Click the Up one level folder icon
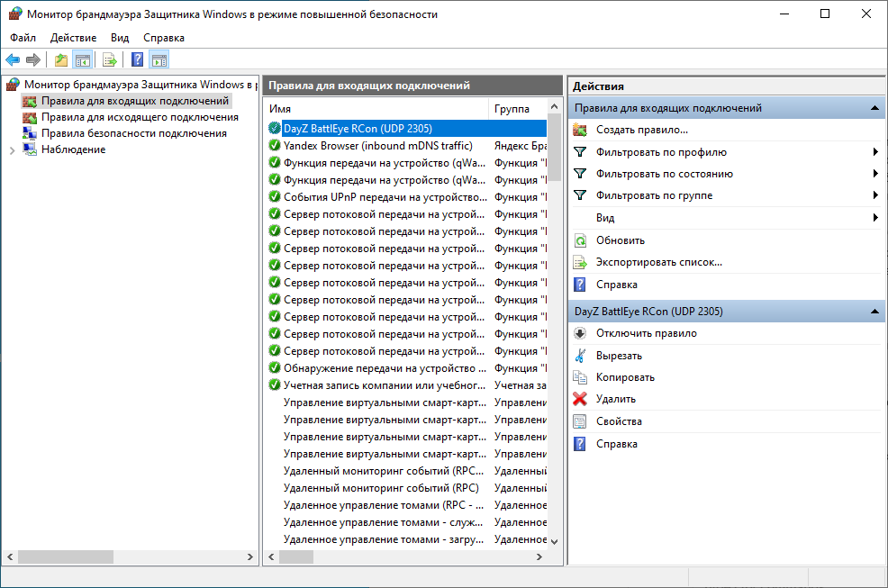This screenshot has width=888, height=588. click(x=61, y=59)
